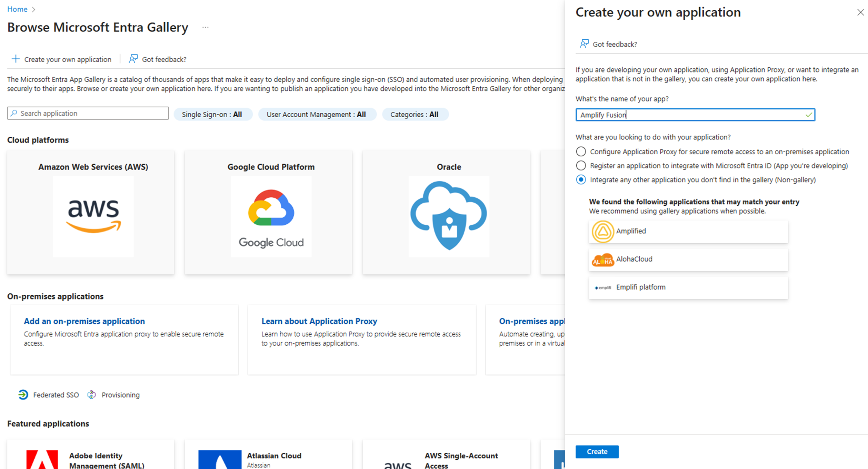Select Register an application radio option
The image size is (868, 469).
(581, 166)
